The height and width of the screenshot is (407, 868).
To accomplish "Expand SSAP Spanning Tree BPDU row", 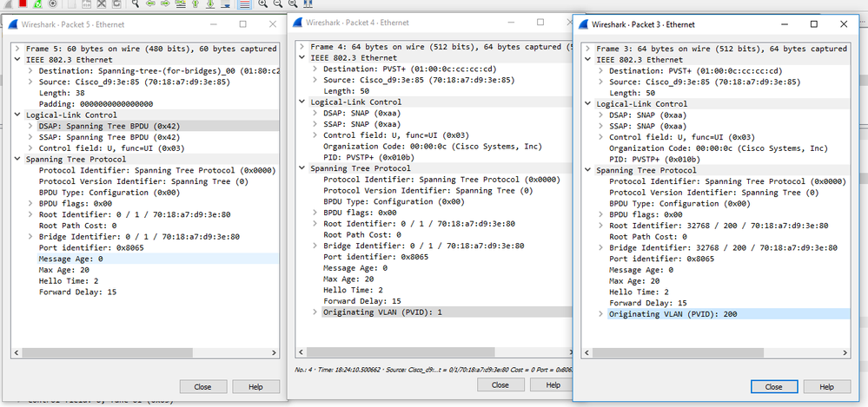I will pyautogui.click(x=31, y=137).
